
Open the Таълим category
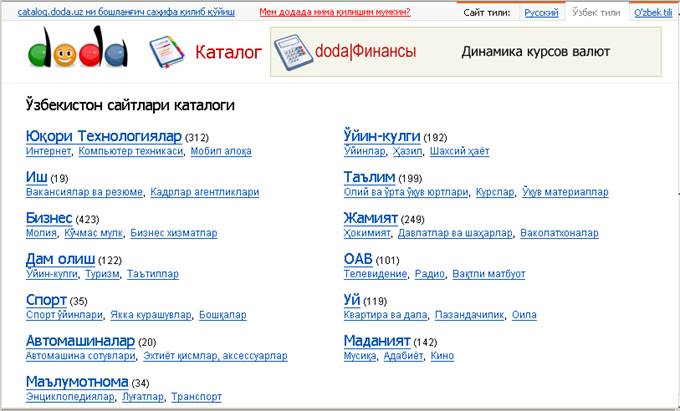pyautogui.click(x=369, y=177)
